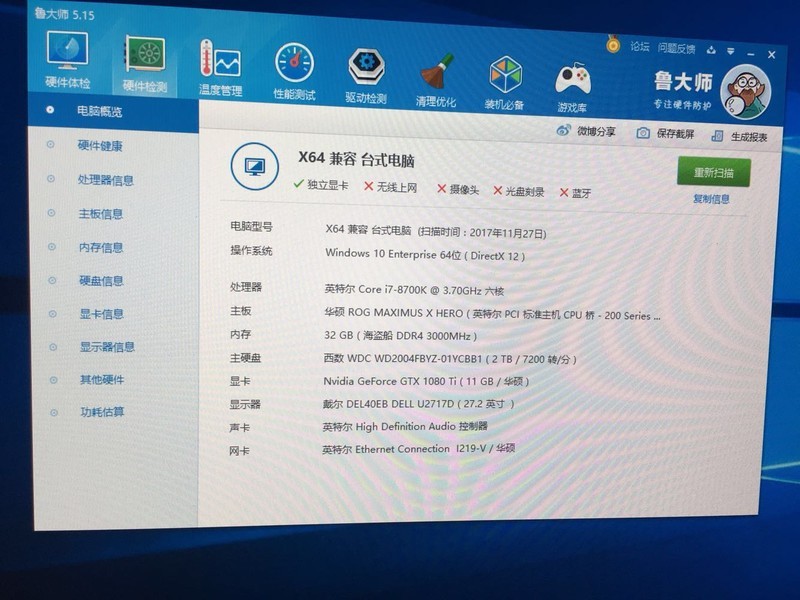Click the ROG MAXIMUS X HERO value
This screenshot has height=600, width=800.
click(x=492, y=313)
